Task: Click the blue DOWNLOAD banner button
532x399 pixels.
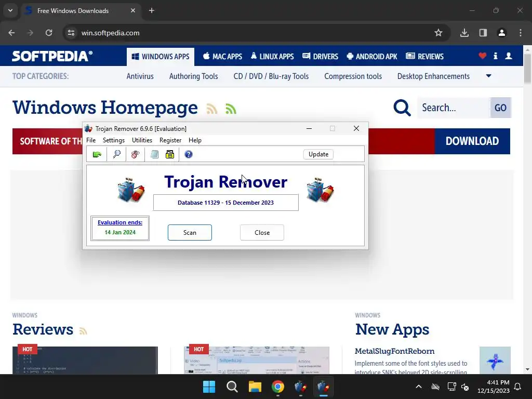Action: tap(472, 141)
